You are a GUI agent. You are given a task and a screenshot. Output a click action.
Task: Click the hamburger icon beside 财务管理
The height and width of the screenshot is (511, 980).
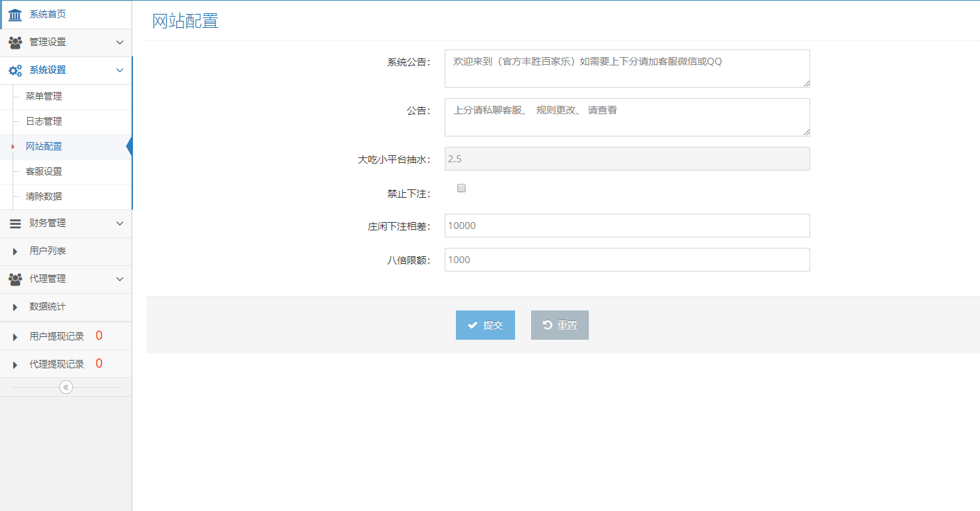pos(15,223)
